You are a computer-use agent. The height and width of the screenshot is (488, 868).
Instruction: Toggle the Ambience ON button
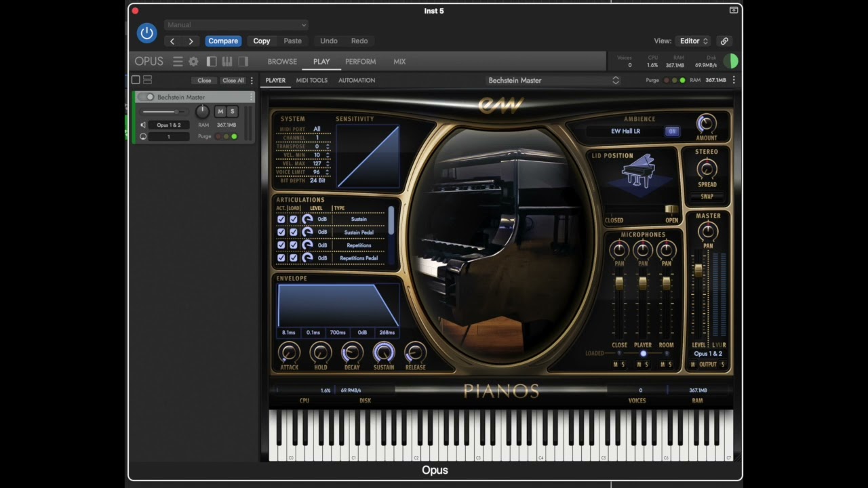[672, 131]
